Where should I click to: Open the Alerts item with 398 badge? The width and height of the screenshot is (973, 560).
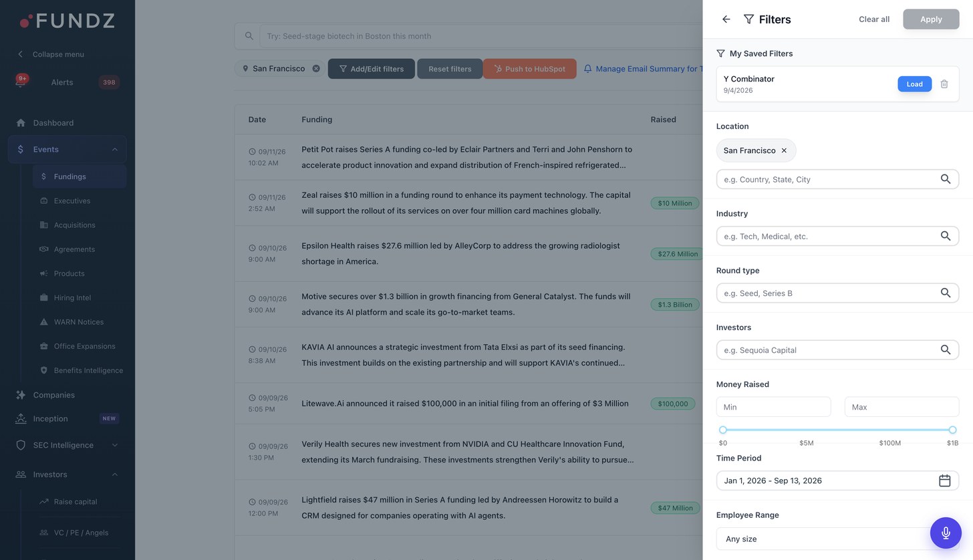67,82
